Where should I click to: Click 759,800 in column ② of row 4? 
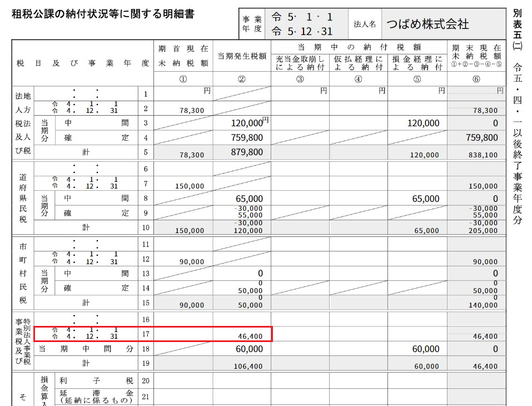247,137
